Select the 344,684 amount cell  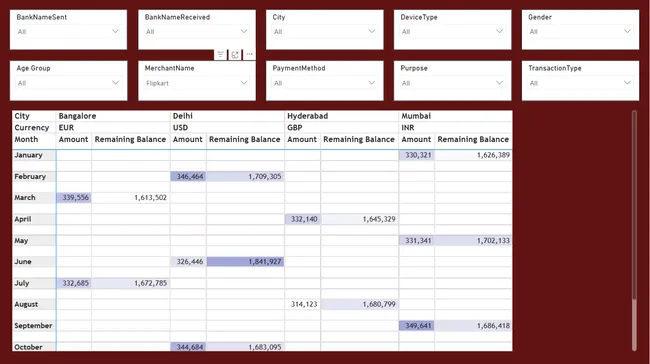tap(188, 347)
